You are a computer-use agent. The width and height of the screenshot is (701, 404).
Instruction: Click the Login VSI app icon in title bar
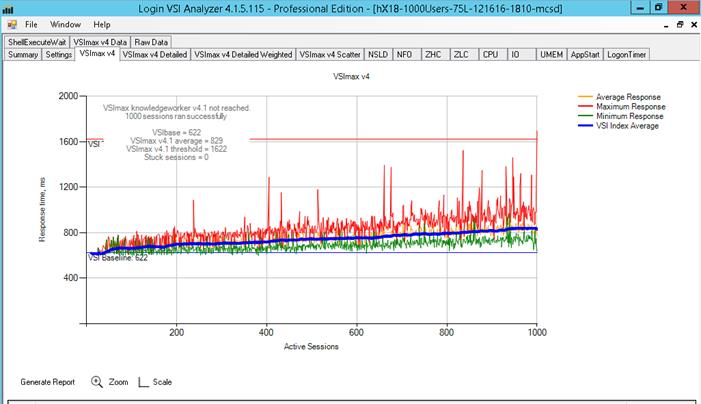click(8, 9)
